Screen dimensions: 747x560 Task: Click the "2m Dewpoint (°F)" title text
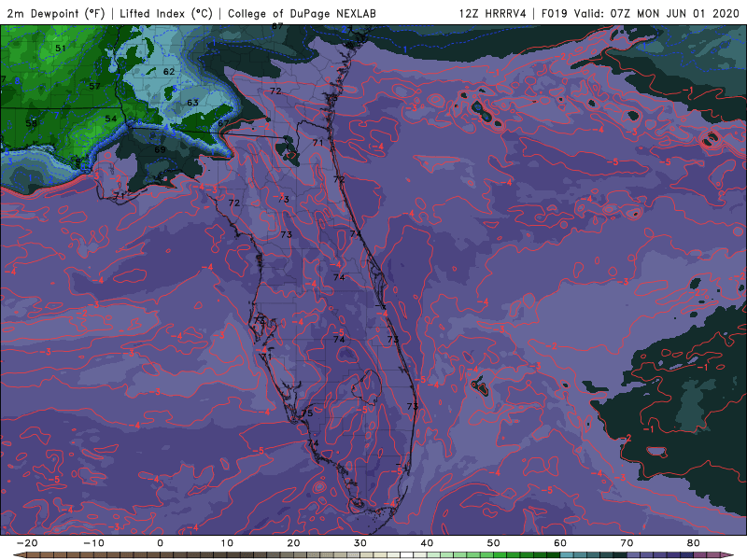pos(56,13)
